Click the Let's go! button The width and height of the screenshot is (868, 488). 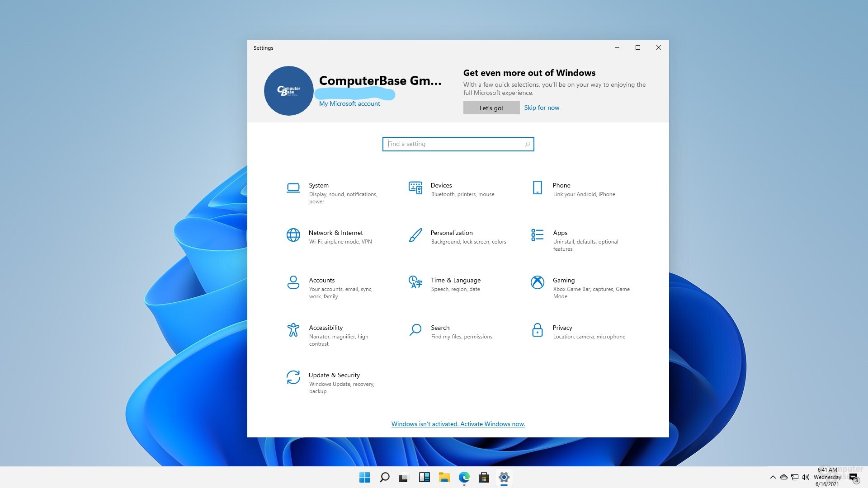pos(491,108)
